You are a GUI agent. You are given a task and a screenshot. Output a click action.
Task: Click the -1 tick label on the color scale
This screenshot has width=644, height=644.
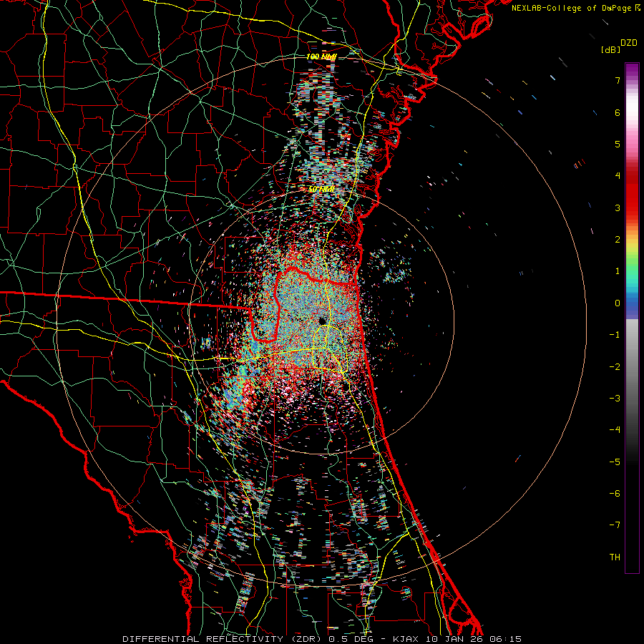click(x=615, y=335)
